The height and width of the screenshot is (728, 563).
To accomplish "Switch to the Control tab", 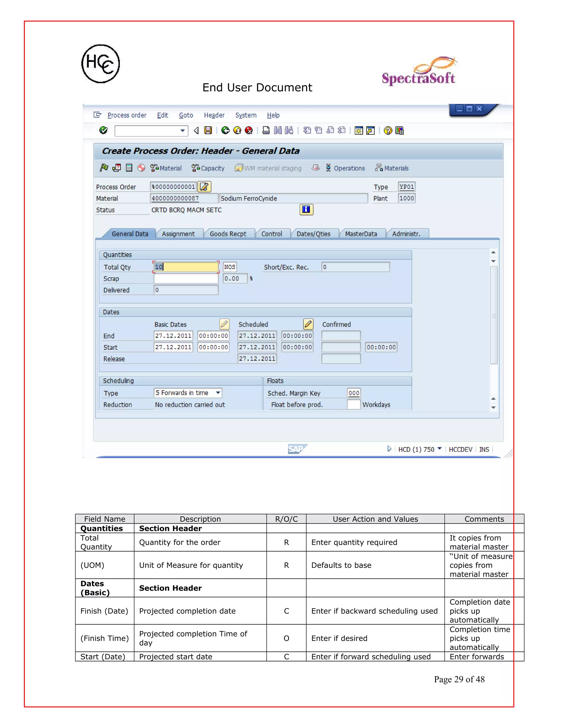I will point(272,234).
